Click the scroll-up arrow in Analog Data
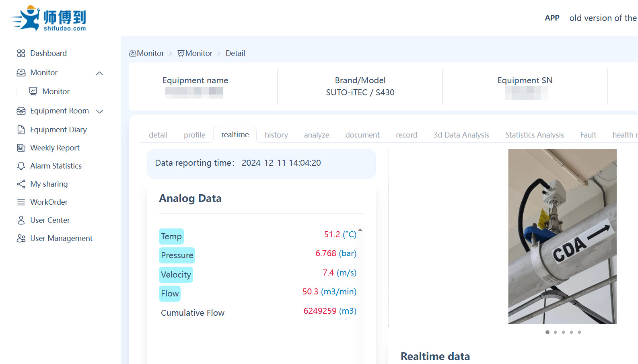 360,230
